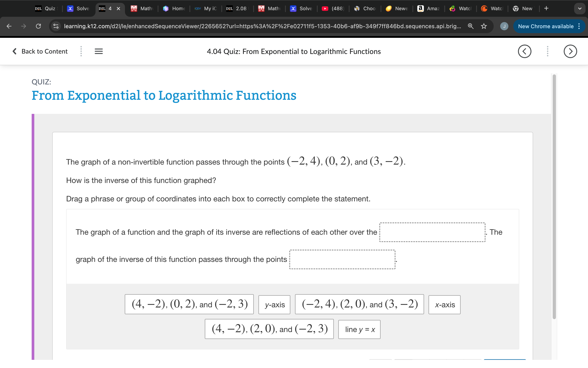This screenshot has width=588, height=368.
Task: Select the y-axis tile
Action: (274, 304)
